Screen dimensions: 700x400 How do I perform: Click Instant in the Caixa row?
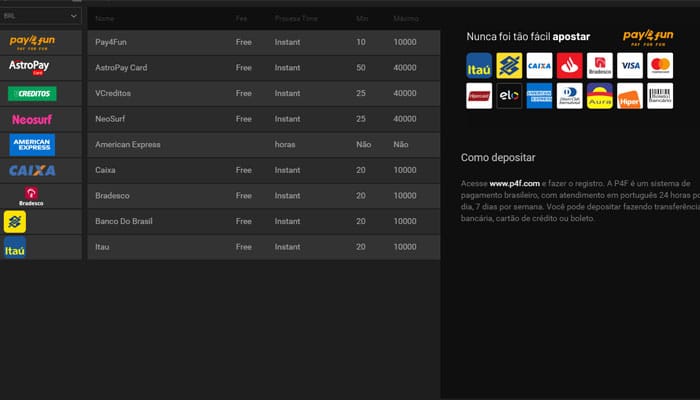287,170
